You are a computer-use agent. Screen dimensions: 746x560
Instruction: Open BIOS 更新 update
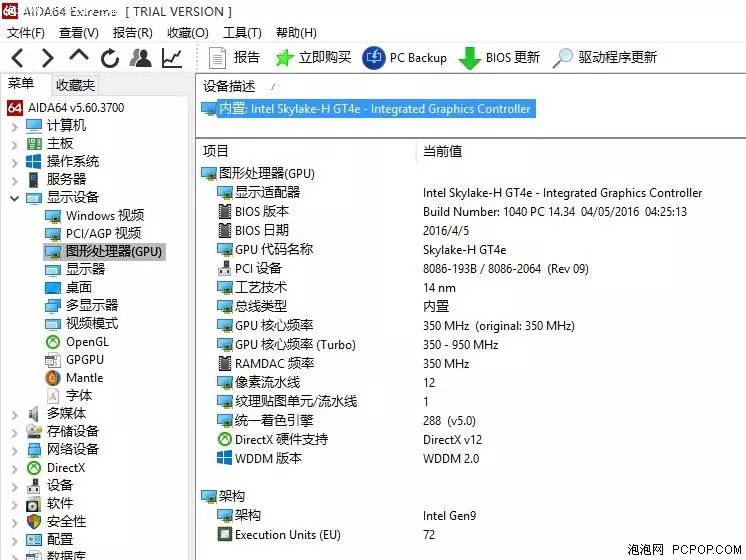click(x=500, y=58)
